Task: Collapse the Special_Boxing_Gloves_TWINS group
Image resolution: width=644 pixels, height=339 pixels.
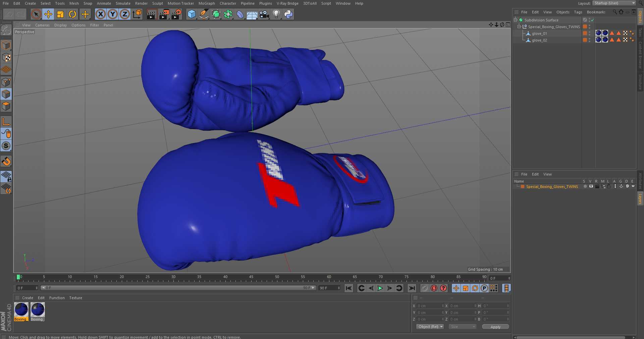Action: coord(519,26)
